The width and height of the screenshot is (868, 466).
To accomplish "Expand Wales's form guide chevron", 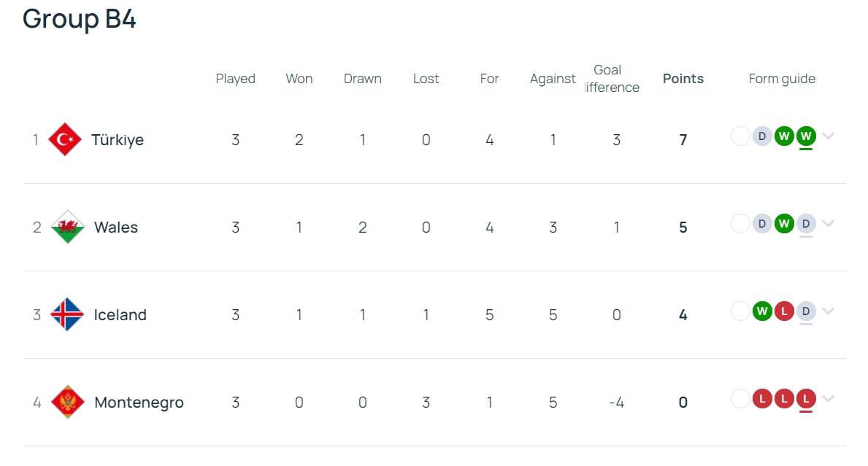I will [828, 224].
